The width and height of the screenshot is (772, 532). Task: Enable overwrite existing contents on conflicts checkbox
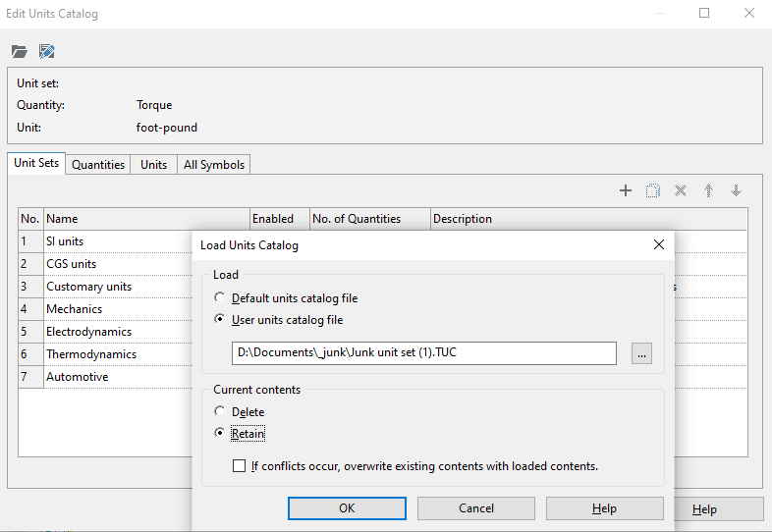click(x=240, y=466)
